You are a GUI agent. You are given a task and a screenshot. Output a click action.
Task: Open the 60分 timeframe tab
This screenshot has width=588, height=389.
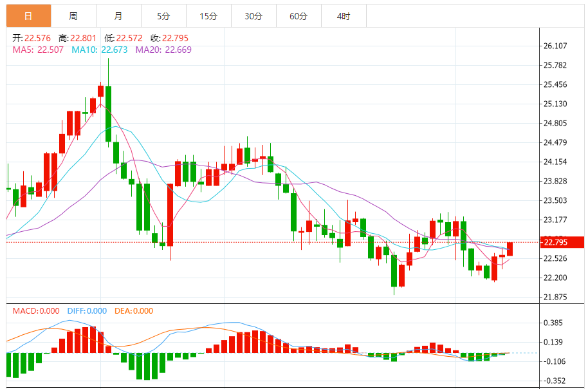[x=299, y=16]
